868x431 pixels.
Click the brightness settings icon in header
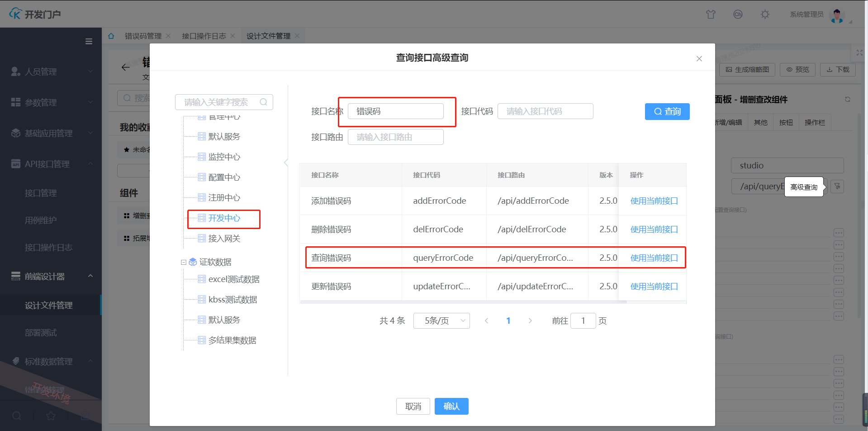[x=765, y=14]
